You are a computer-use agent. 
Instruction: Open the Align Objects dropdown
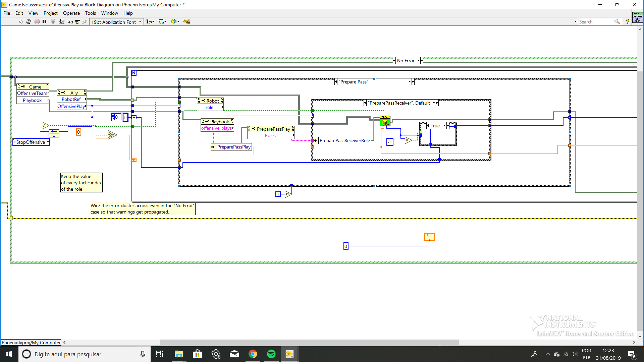(x=150, y=22)
